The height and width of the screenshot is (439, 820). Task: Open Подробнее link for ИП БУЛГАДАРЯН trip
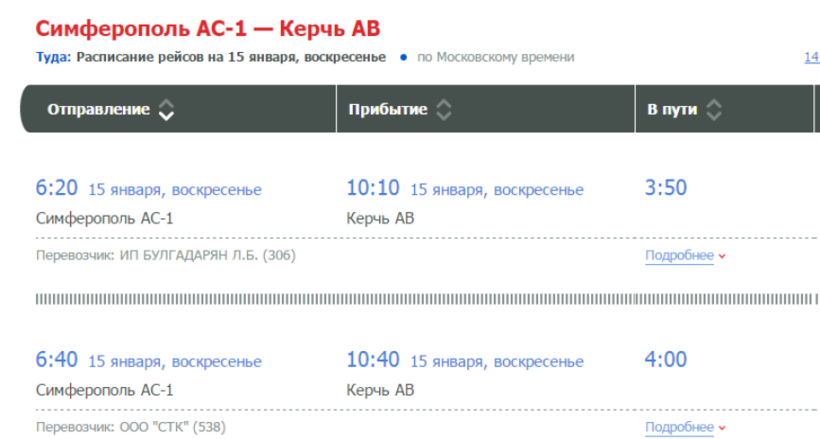679,256
